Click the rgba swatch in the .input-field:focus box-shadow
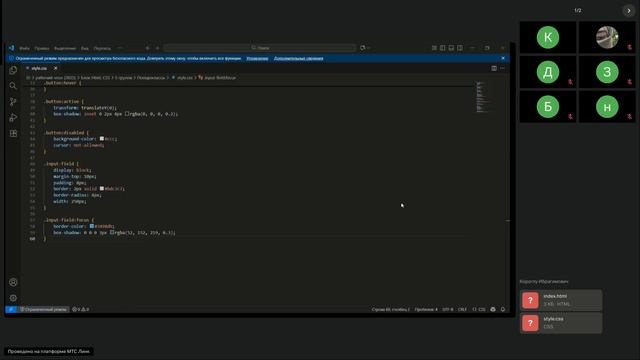This screenshot has width=640, height=360. click(x=112, y=233)
